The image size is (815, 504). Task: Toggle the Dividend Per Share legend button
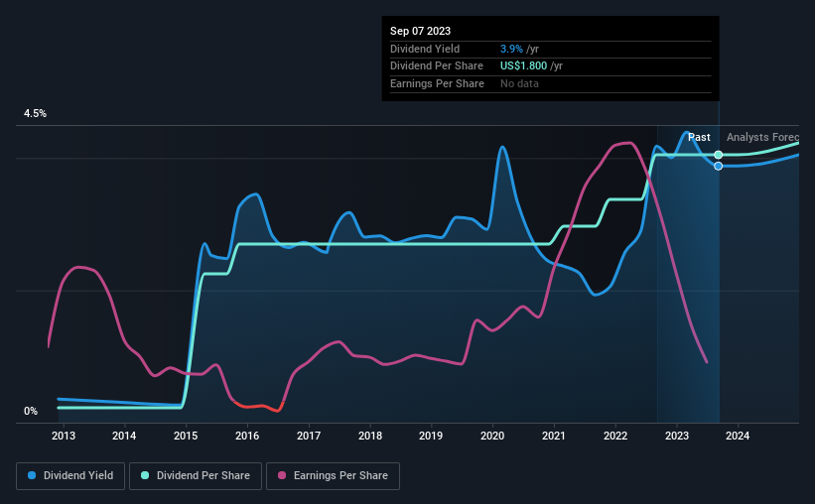(196, 476)
